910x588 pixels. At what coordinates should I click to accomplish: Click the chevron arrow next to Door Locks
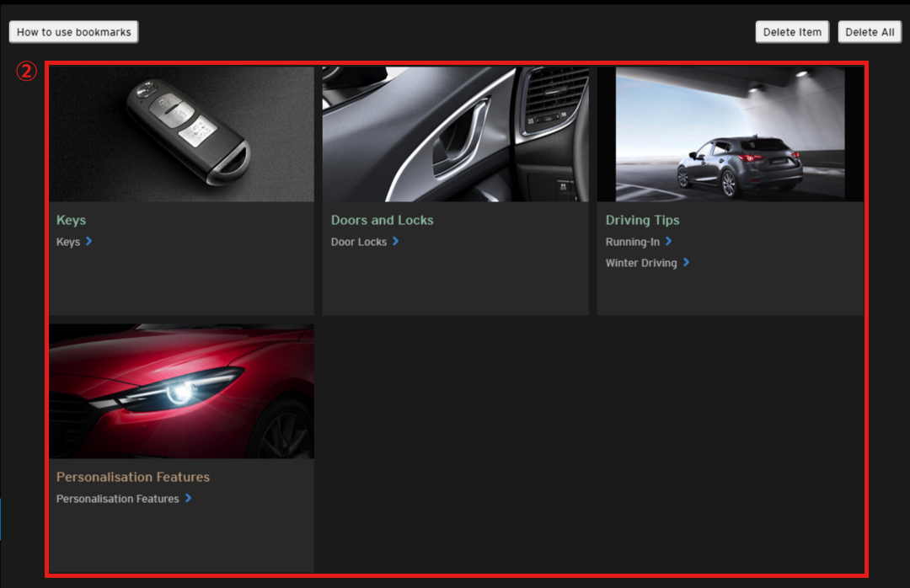click(x=395, y=242)
